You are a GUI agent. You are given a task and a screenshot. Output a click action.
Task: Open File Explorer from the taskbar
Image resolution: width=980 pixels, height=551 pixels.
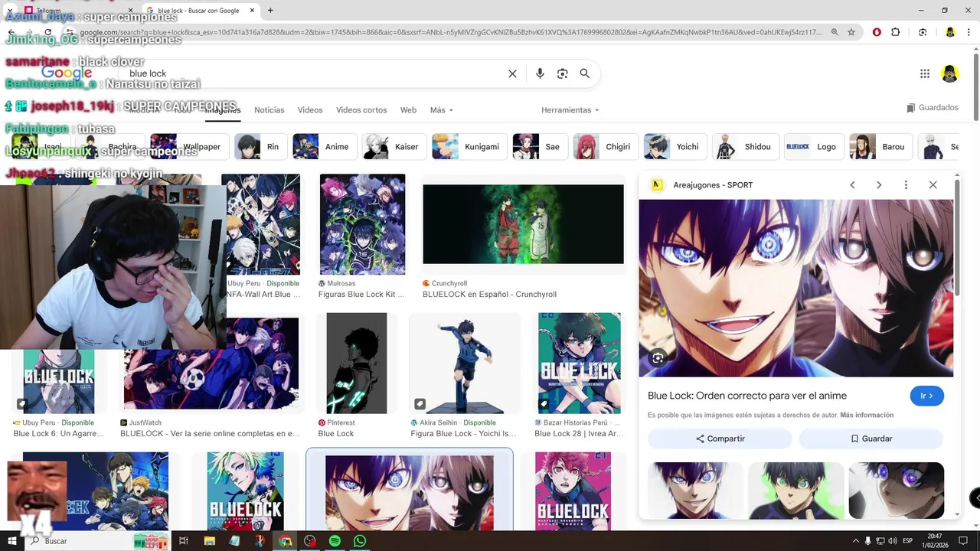tap(209, 541)
